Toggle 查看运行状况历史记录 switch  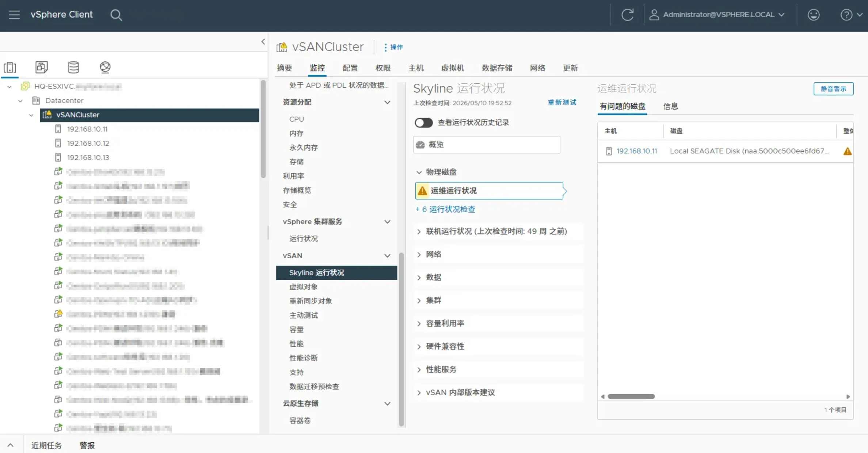423,123
